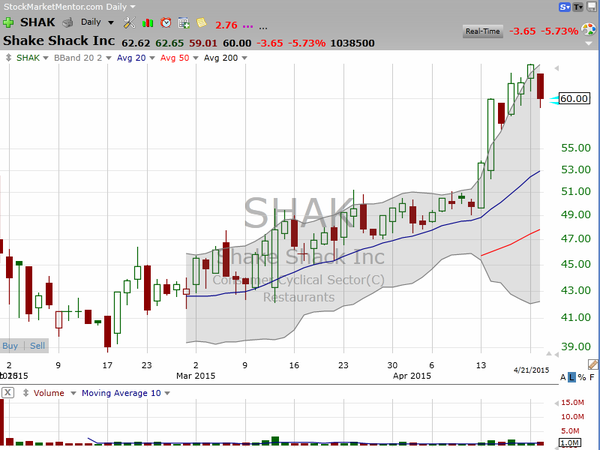Open the gray T dropdown at top right
The width and height of the screenshot is (600, 450).
578,7
